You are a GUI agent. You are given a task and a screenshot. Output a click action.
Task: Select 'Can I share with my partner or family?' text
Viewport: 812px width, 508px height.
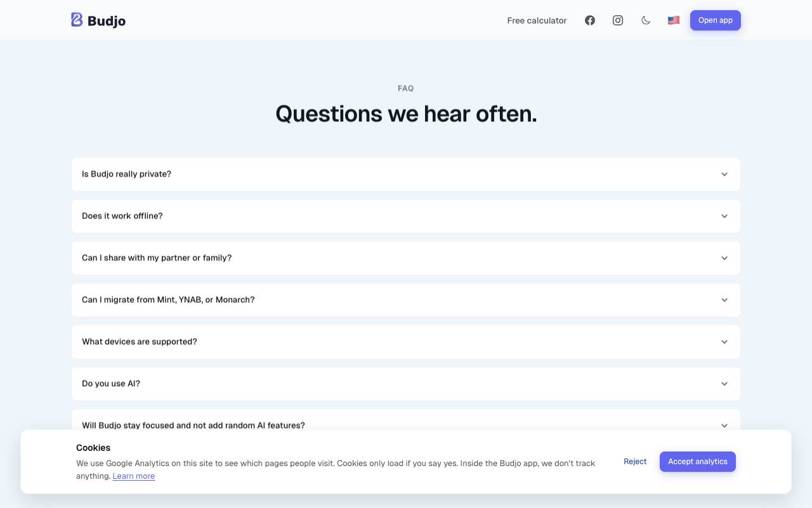coord(157,258)
